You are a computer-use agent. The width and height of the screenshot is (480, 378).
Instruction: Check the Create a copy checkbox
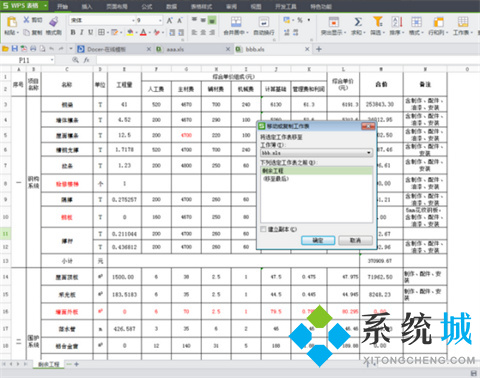click(x=263, y=229)
